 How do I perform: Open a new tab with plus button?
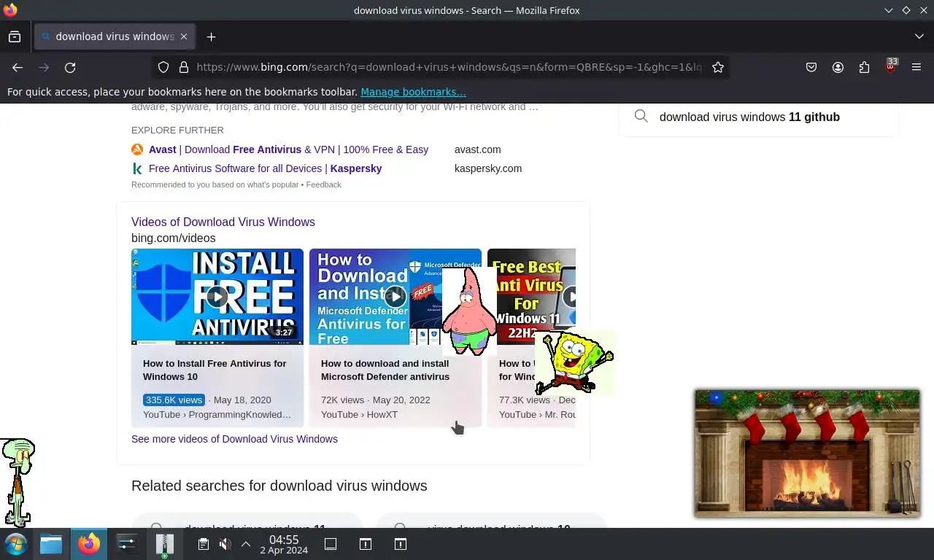[x=211, y=36]
